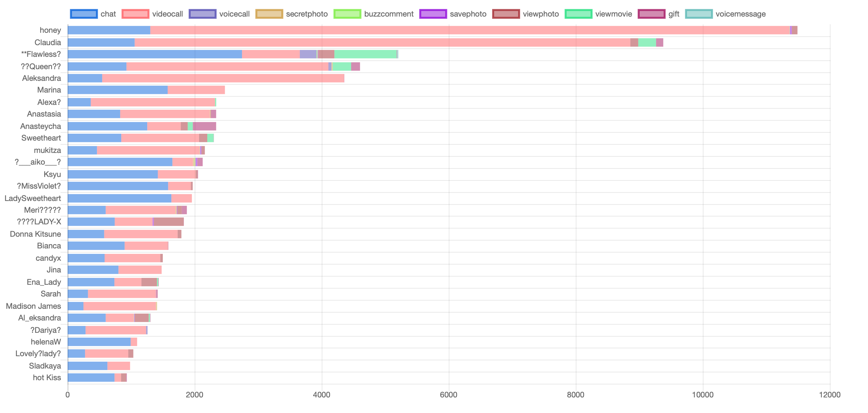This screenshot has height=413, width=868.
Task: Click the Marina chat bar segment
Action: coord(118,90)
